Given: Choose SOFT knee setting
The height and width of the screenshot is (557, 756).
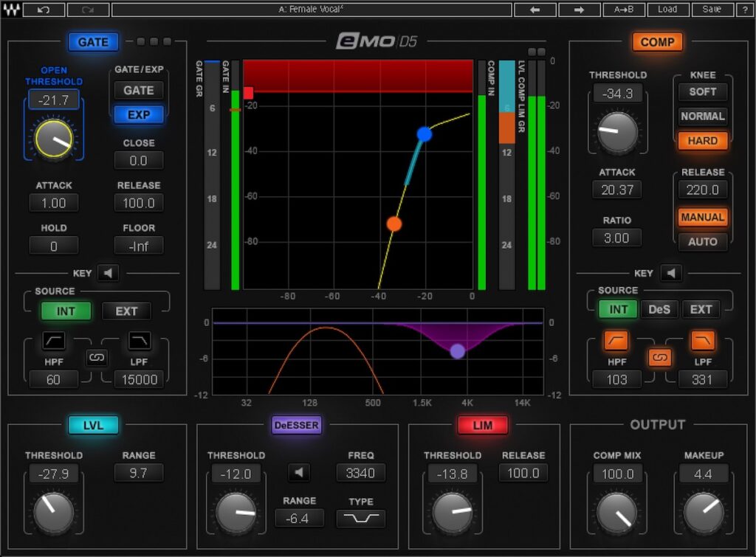Looking at the screenshot, I should tap(703, 91).
